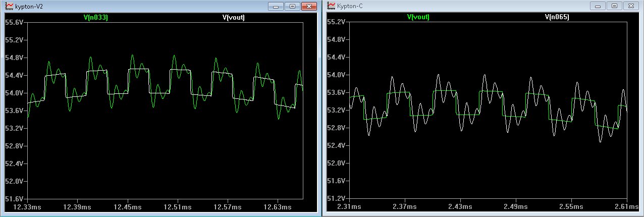Click the 55.6V axis label in kypton-V2
Image resolution: width=644 pixels, height=217 pixels.
(x=14, y=23)
